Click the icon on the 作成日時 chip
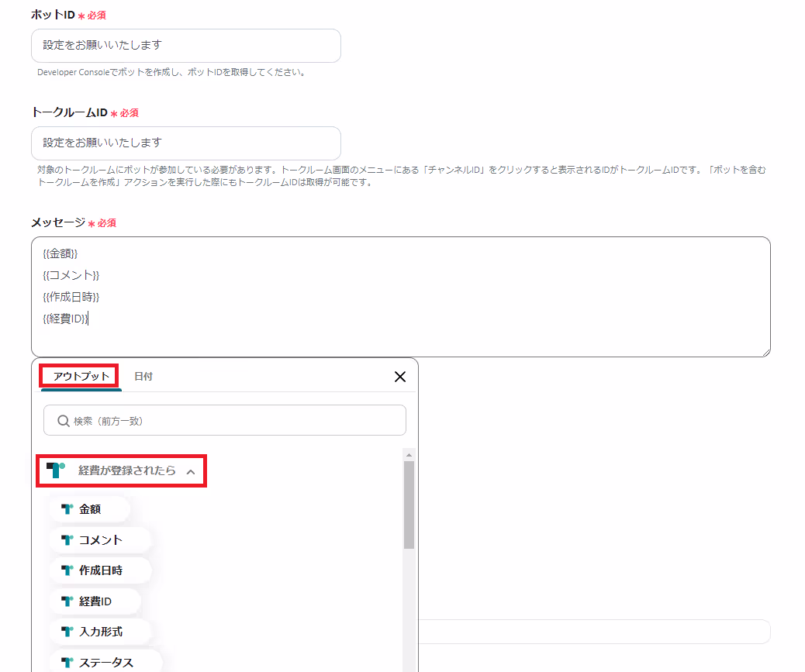The width and height of the screenshot is (805, 672). coord(67,570)
